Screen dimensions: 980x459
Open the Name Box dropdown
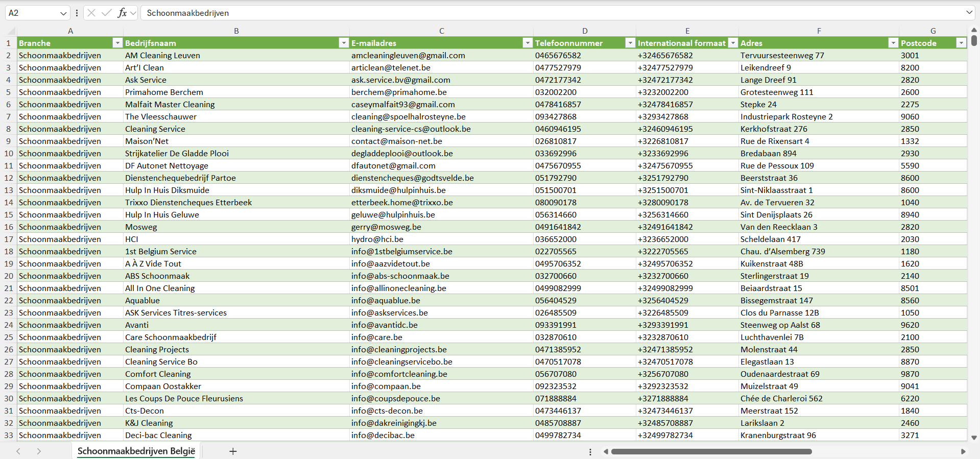[63, 13]
